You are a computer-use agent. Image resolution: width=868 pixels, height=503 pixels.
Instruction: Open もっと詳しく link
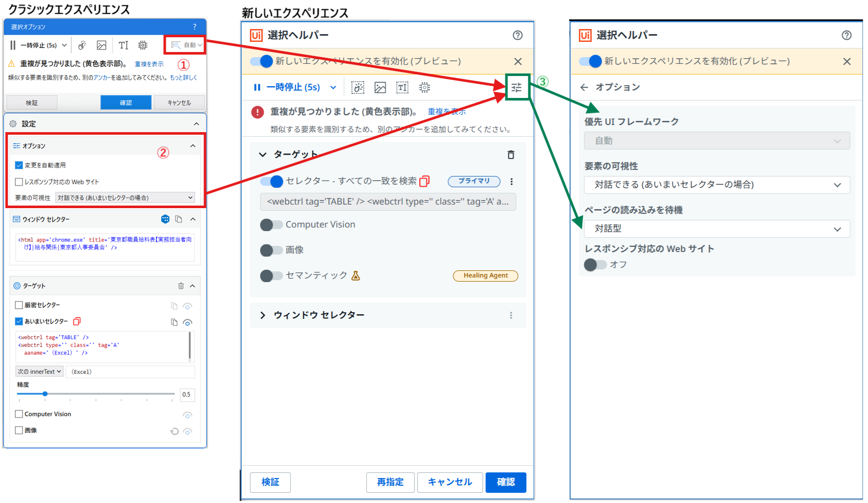point(183,78)
